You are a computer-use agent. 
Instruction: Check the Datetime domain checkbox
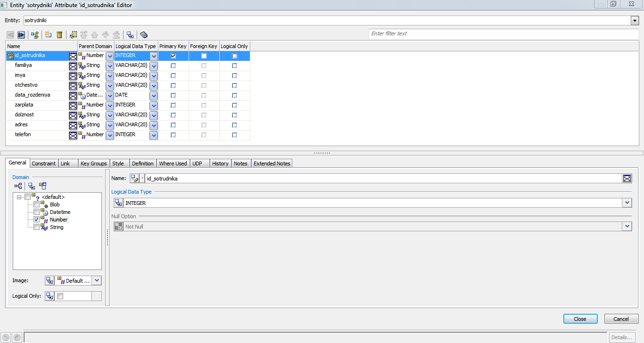(x=36, y=212)
